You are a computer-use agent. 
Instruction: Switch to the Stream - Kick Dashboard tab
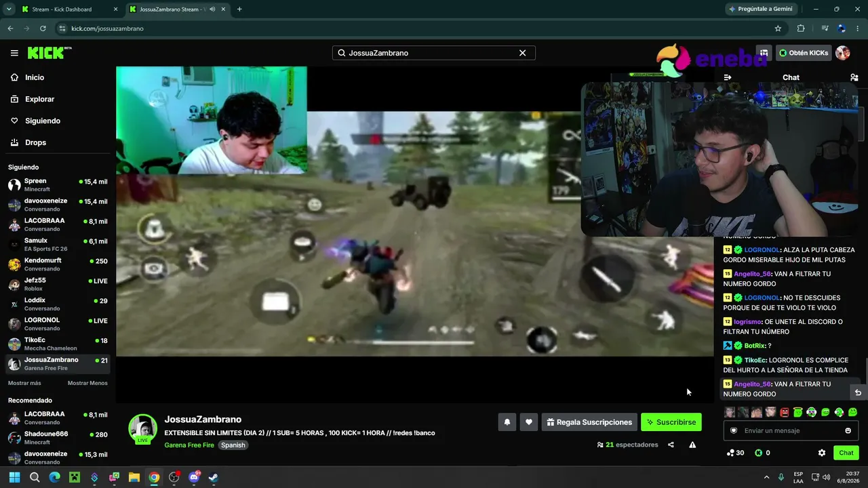pyautogui.click(x=70, y=9)
